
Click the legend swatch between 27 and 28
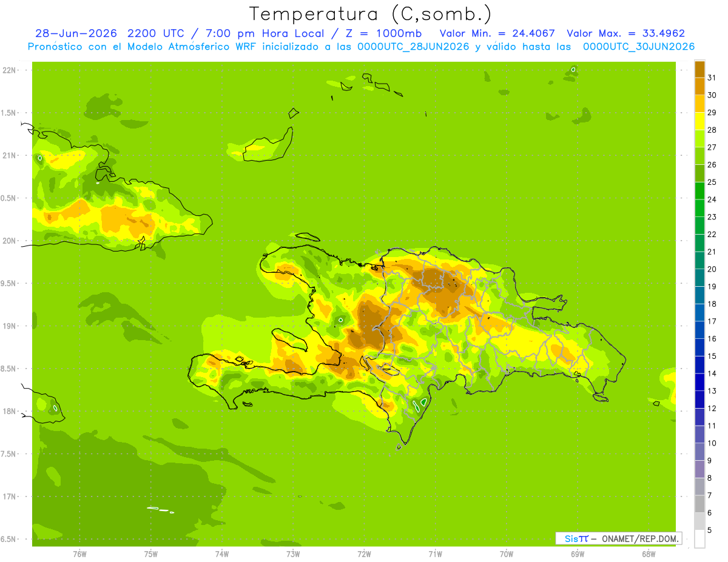pyautogui.click(x=699, y=138)
